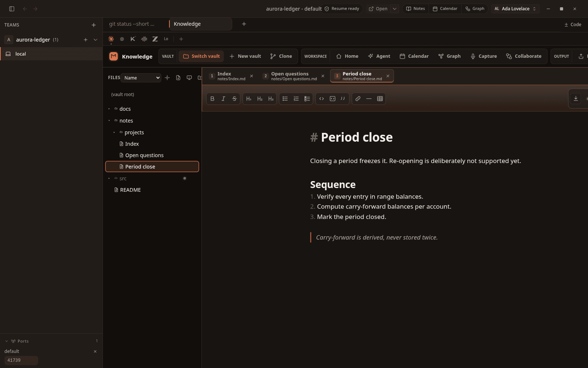Close the Index note tab
588x368 pixels.
[x=251, y=76]
